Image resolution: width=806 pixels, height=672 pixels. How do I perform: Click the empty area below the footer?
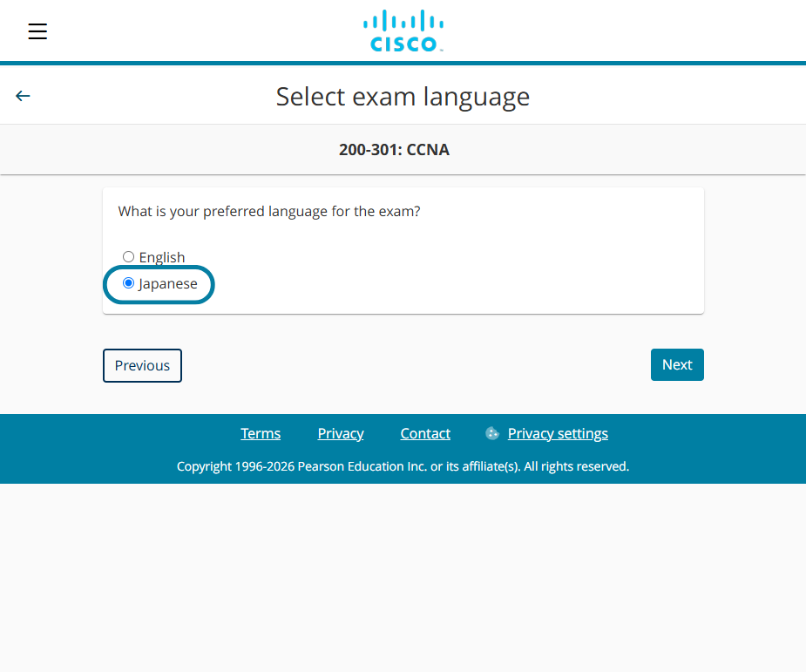(403, 577)
